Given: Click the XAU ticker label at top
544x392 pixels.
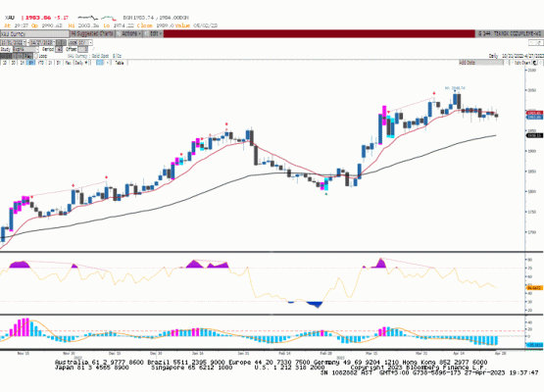Looking at the screenshot, I should [x=10, y=18].
